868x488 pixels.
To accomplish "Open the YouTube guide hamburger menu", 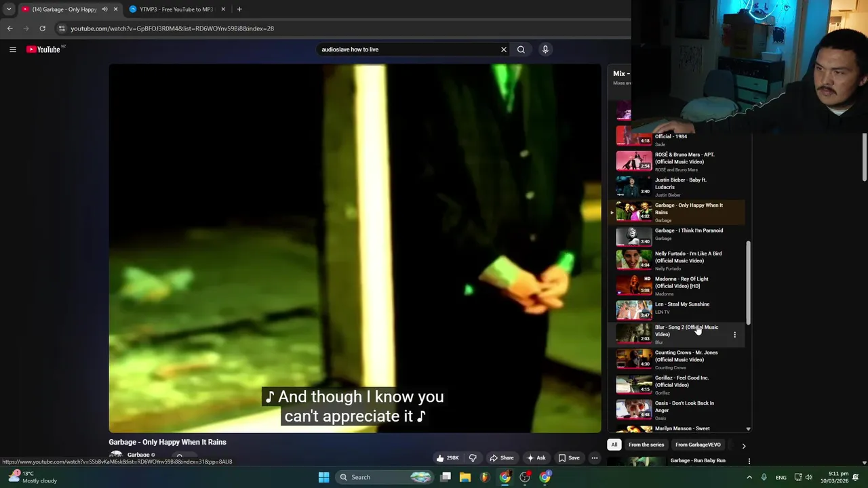I will point(13,49).
